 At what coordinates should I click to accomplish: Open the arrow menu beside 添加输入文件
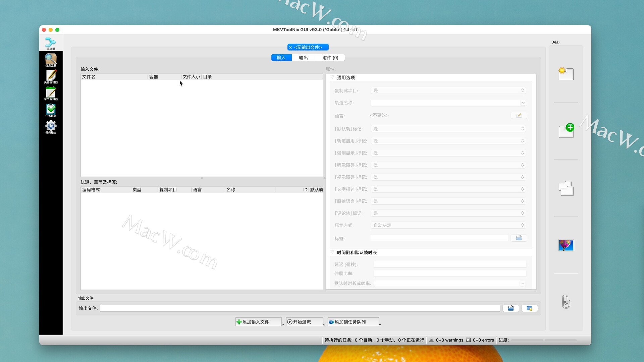283,324
